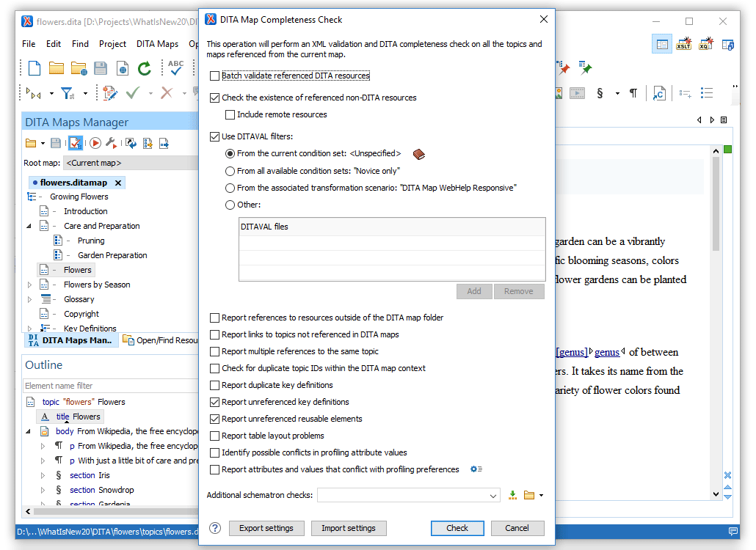Apply the transformation scenario play icon
The image size is (756, 550).
pyautogui.click(x=95, y=143)
